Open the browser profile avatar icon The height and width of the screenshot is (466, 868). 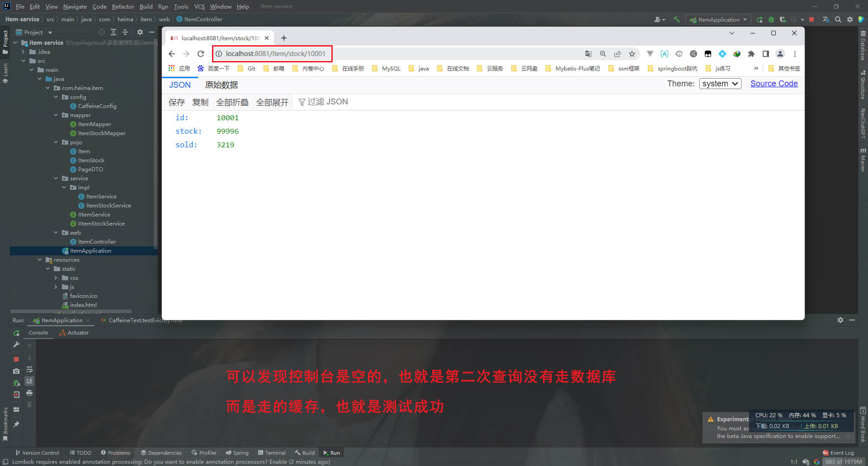(780, 54)
